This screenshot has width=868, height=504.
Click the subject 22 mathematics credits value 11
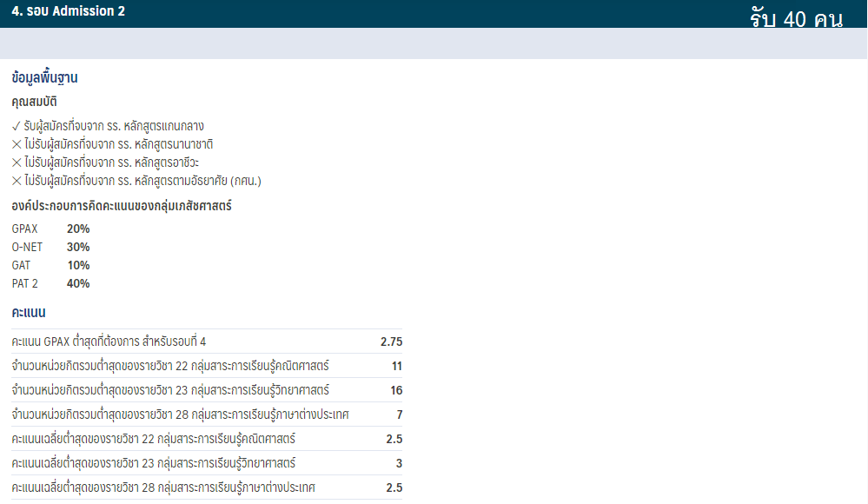396,366
